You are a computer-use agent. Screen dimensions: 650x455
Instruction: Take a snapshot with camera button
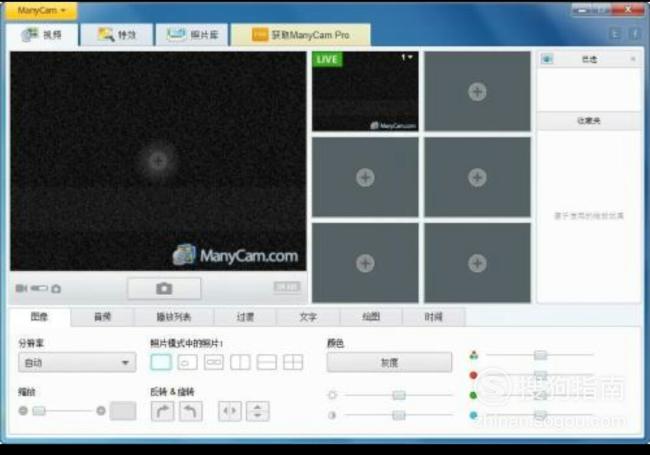[x=164, y=288]
